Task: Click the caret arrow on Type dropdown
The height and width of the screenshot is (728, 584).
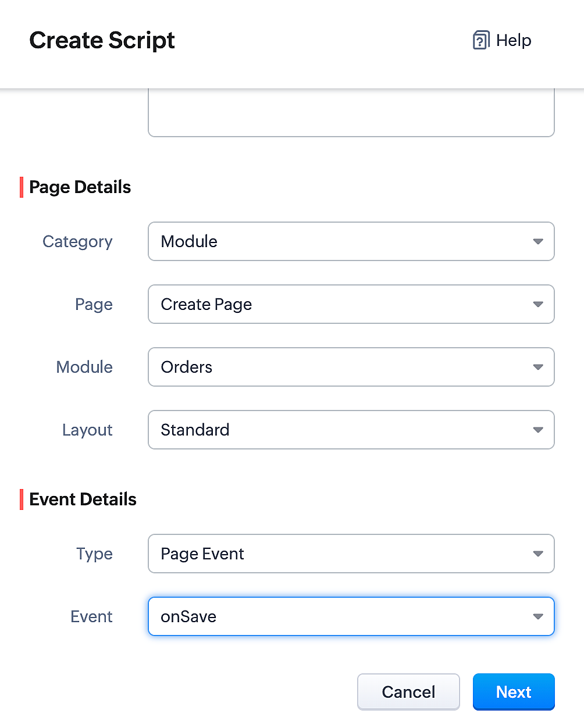Action: [538, 554]
